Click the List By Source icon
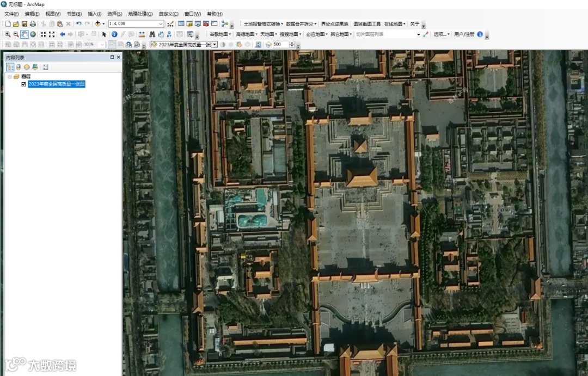 click(x=19, y=67)
